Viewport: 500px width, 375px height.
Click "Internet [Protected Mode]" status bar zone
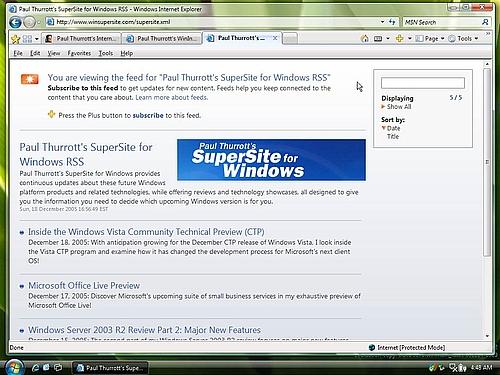[407, 348]
